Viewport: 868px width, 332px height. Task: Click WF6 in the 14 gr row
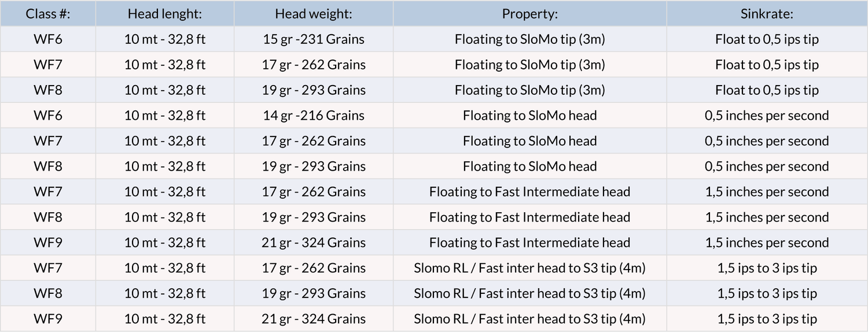(x=48, y=116)
